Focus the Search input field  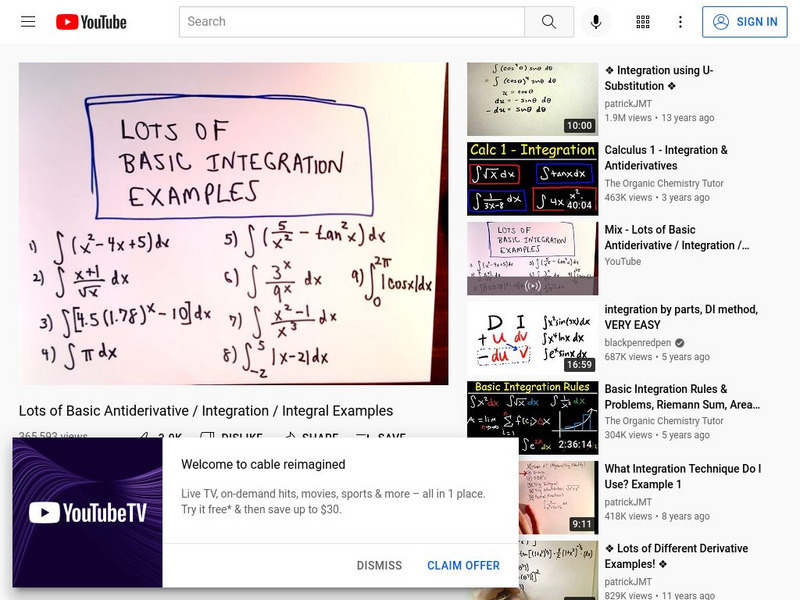(352, 22)
